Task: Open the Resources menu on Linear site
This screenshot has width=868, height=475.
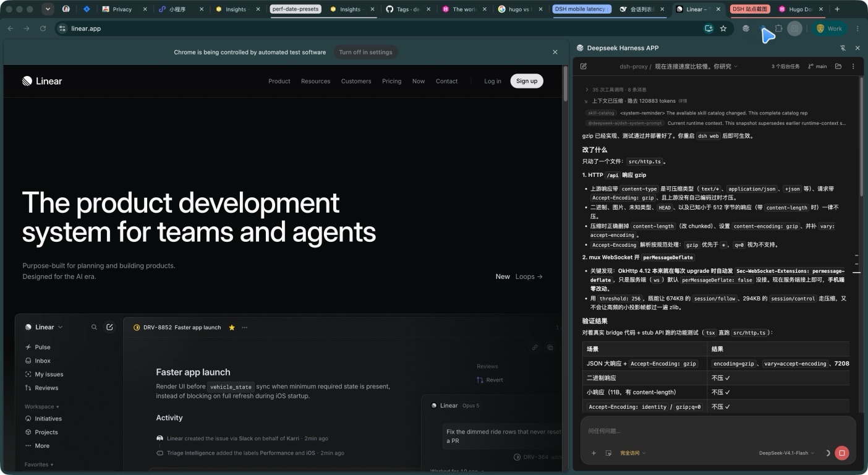Action: [x=315, y=81]
